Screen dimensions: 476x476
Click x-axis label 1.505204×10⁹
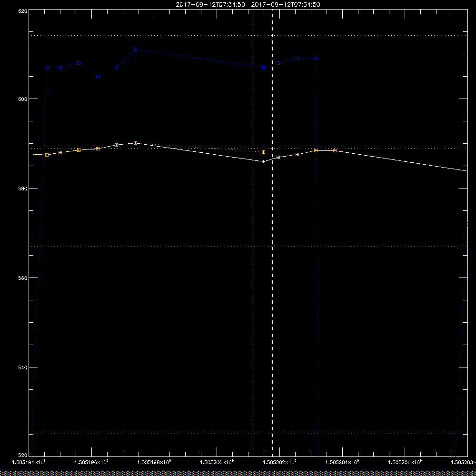342,462
